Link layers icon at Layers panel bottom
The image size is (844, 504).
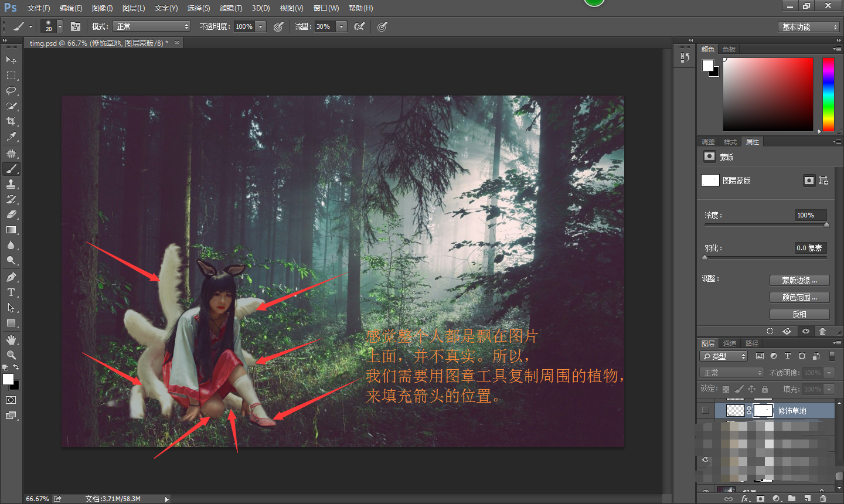point(729,499)
